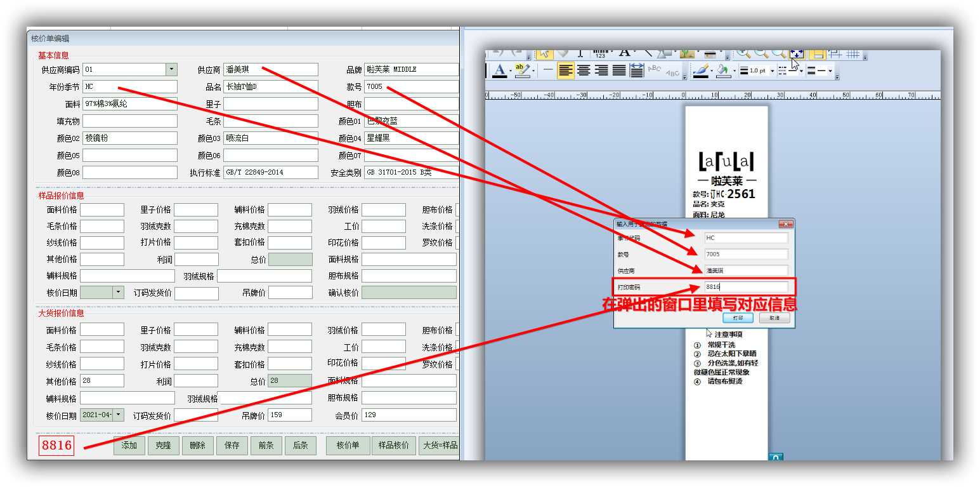The width and height of the screenshot is (980, 487).
Task: Select the pointer arrow selection tool
Action: (544, 53)
